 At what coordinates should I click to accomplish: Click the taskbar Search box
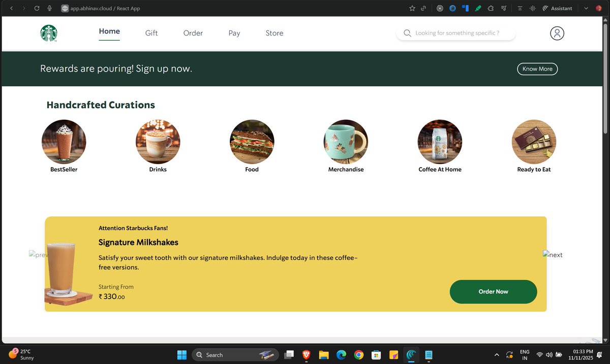pyautogui.click(x=235, y=355)
